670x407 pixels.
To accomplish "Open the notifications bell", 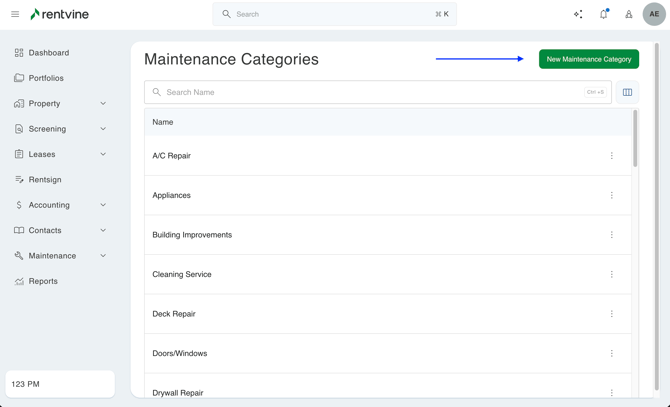I will click(x=603, y=14).
